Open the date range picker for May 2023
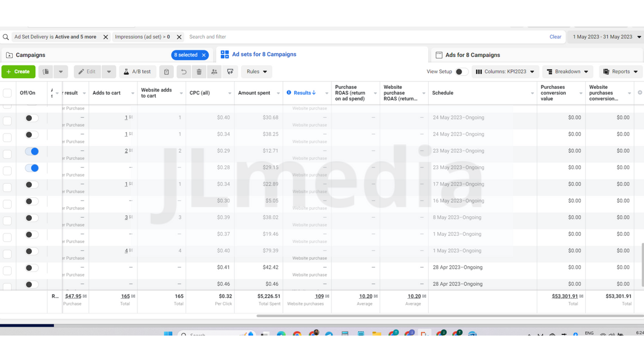The height and width of the screenshot is (362, 644). point(606,37)
